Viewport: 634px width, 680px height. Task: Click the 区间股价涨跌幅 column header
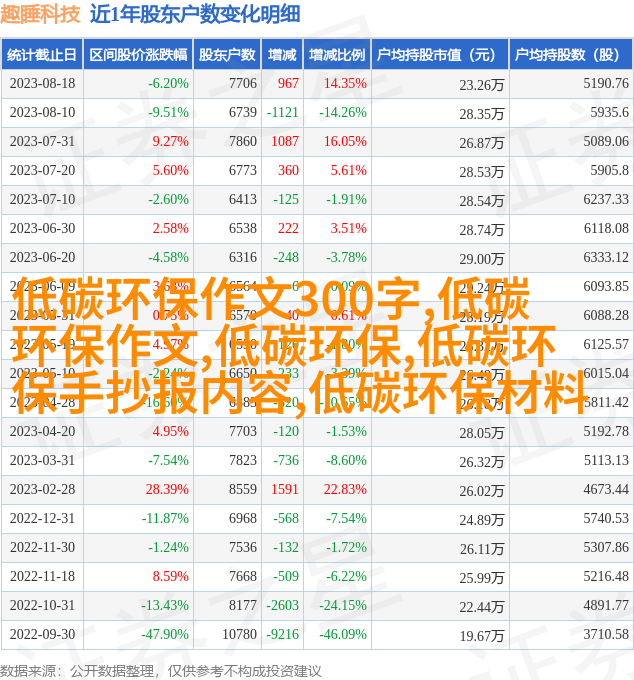coord(138,55)
